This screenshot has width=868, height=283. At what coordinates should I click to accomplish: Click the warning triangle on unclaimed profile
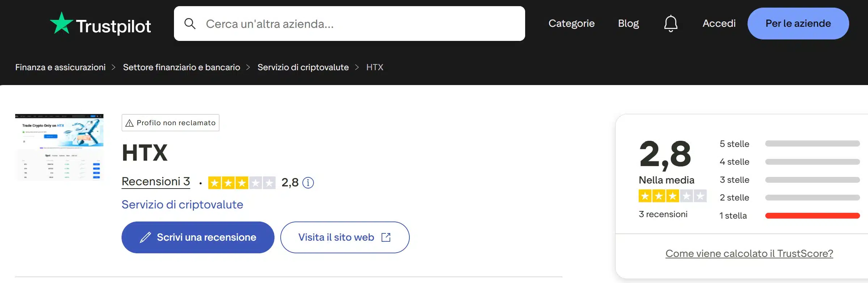pyautogui.click(x=129, y=123)
